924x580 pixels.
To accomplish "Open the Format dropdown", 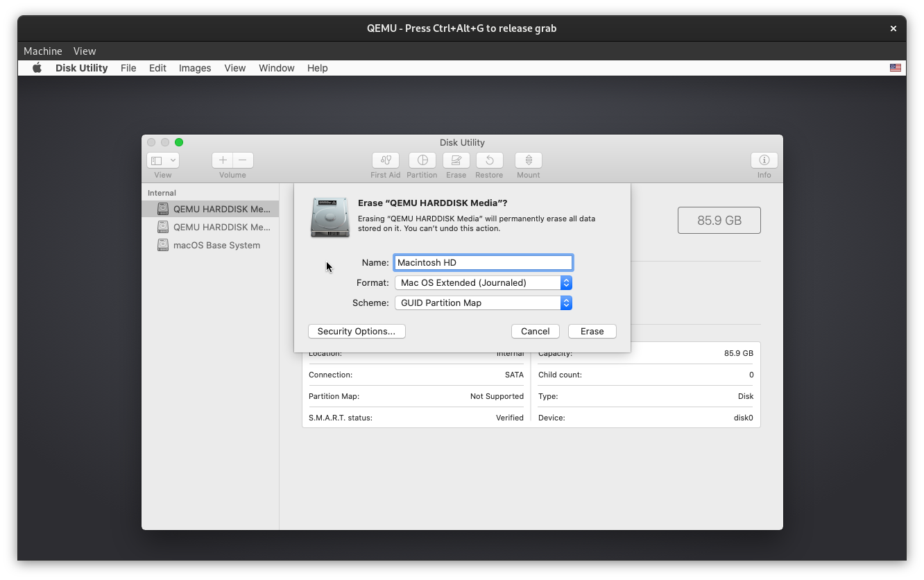I will [566, 282].
